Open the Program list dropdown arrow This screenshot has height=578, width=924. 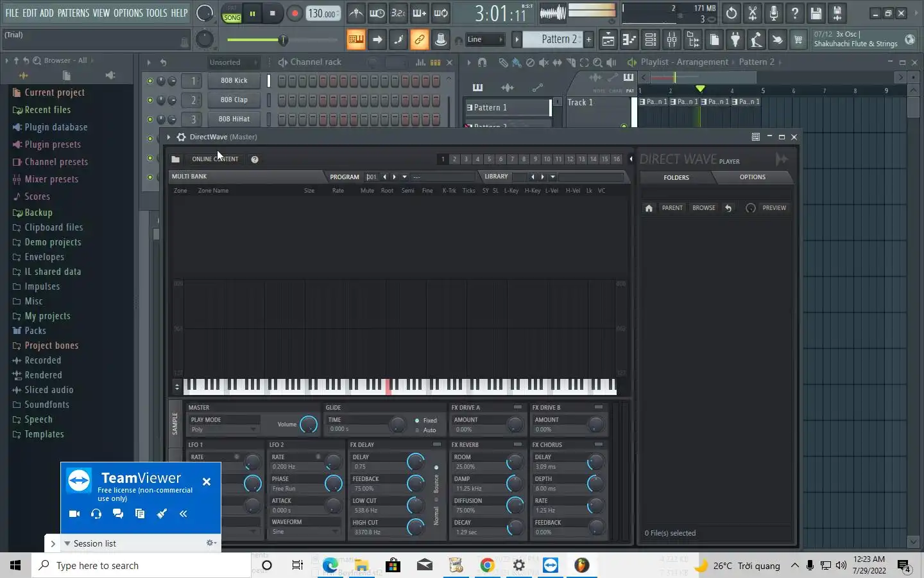pos(404,177)
